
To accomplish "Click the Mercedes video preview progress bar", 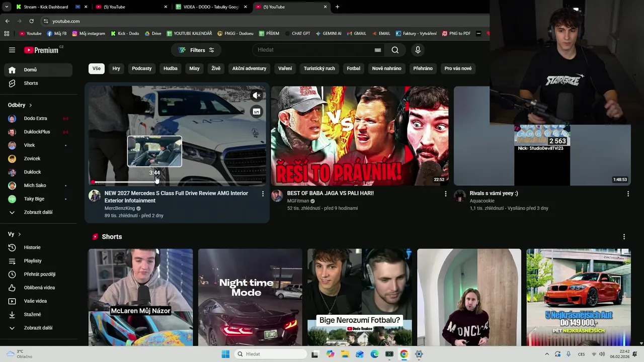I will pyautogui.click(x=177, y=183).
